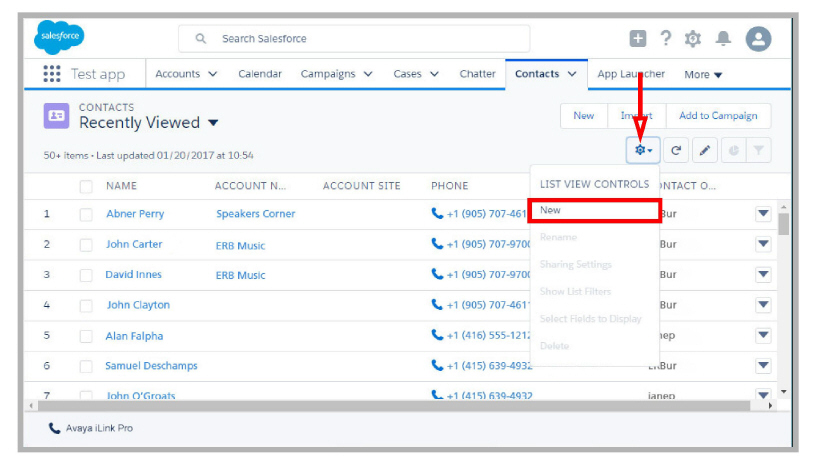Switch to the Chatter tab

pos(477,74)
